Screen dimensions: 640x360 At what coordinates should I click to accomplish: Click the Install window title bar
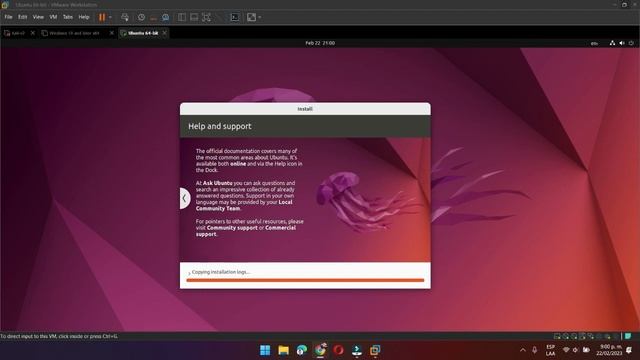tap(305, 109)
